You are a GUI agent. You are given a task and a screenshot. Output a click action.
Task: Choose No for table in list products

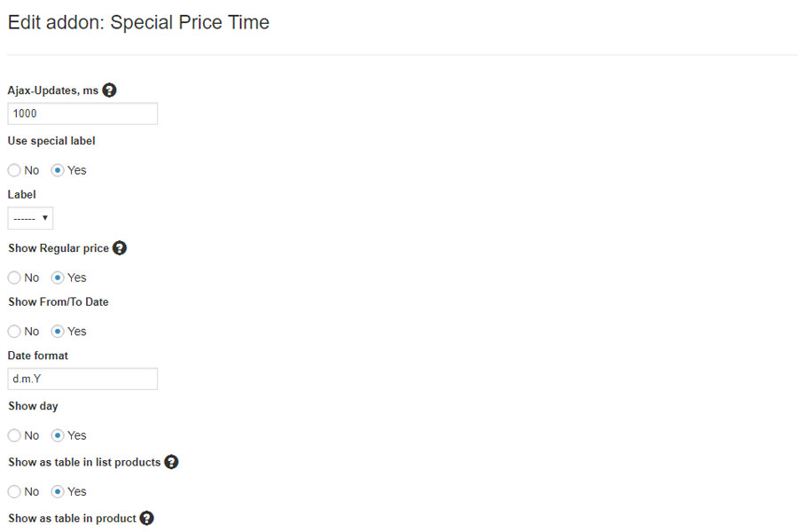point(14,491)
